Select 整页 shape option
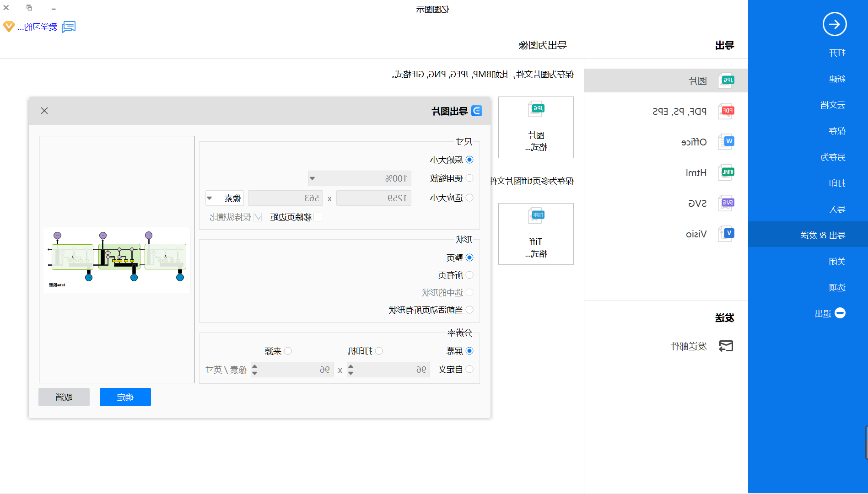 (x=469, y=258)
